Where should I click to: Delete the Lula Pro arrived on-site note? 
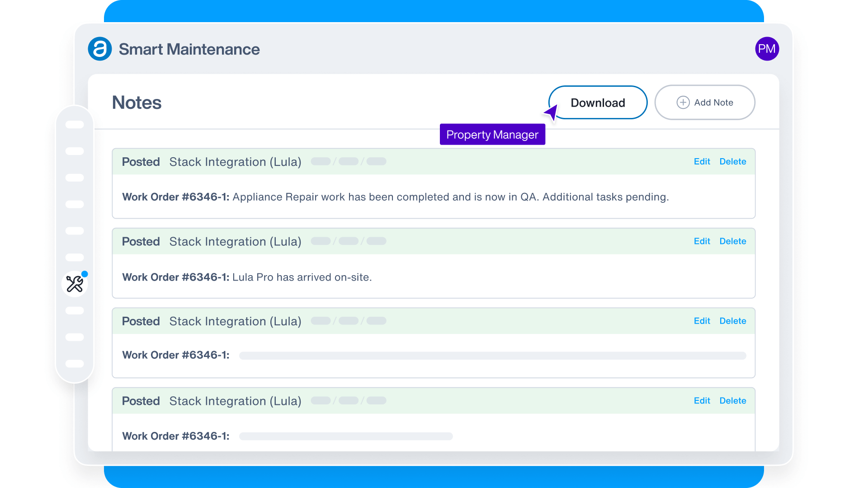tap(732, 241)
